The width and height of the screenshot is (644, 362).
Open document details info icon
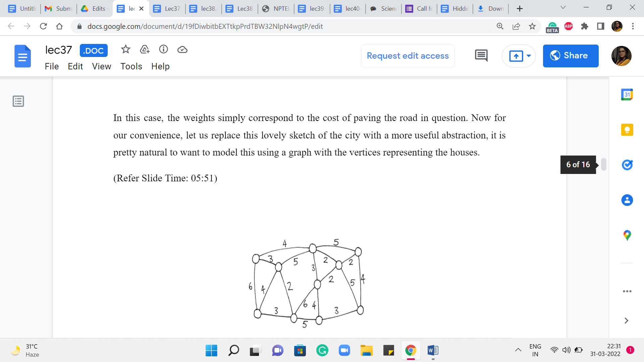coord(163,50)
